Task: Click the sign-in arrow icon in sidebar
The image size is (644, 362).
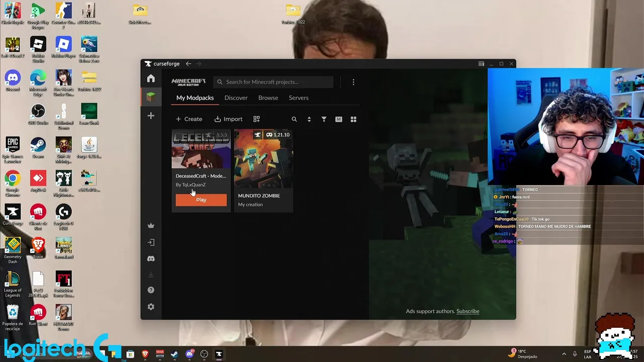Action: (151, 242)
